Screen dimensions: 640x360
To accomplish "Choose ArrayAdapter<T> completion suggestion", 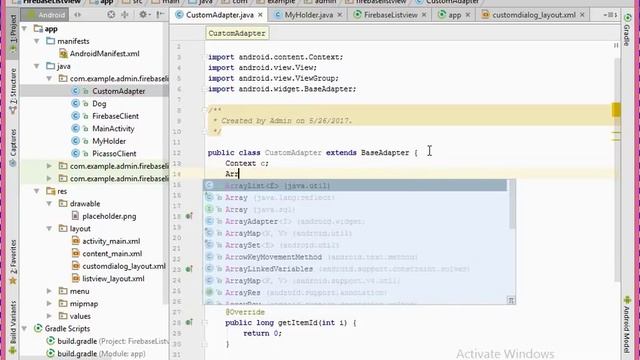I will (x=355, y=222).
